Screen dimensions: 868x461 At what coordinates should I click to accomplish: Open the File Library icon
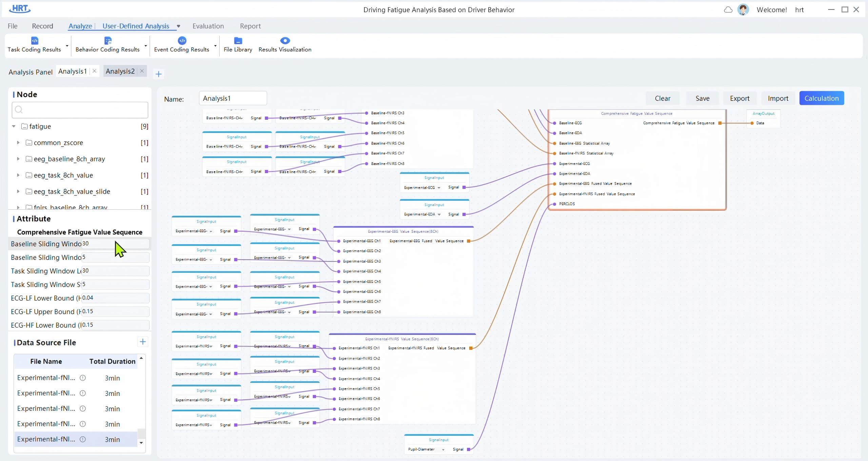[x=238, y=40]
